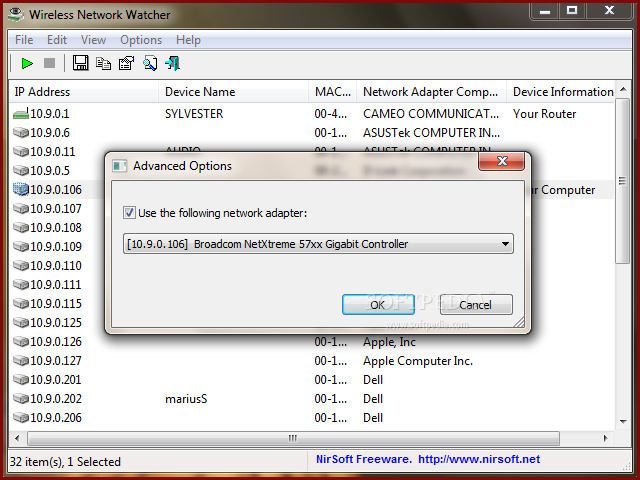Click the exit door icon in toolbar
Viewport: 640px width, 480px height.
click(x=173, y=64)
